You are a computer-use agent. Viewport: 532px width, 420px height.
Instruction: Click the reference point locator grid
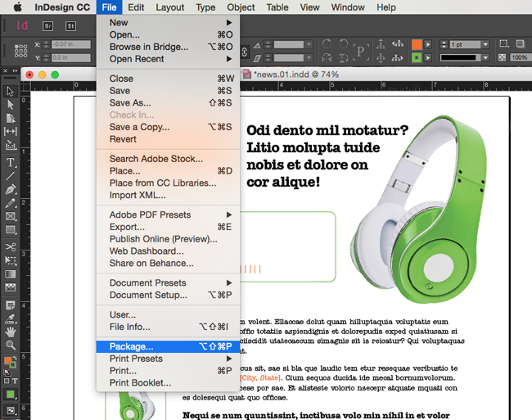tap(20, 51)
